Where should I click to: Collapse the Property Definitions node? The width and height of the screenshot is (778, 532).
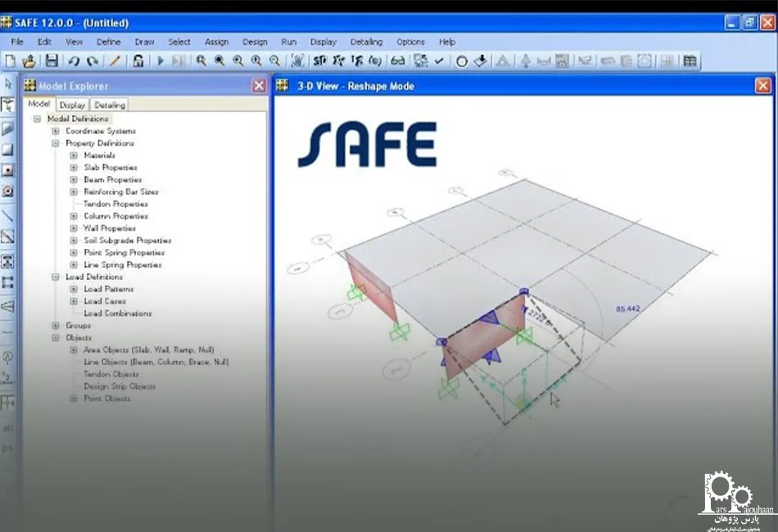(x=56, y=143)
